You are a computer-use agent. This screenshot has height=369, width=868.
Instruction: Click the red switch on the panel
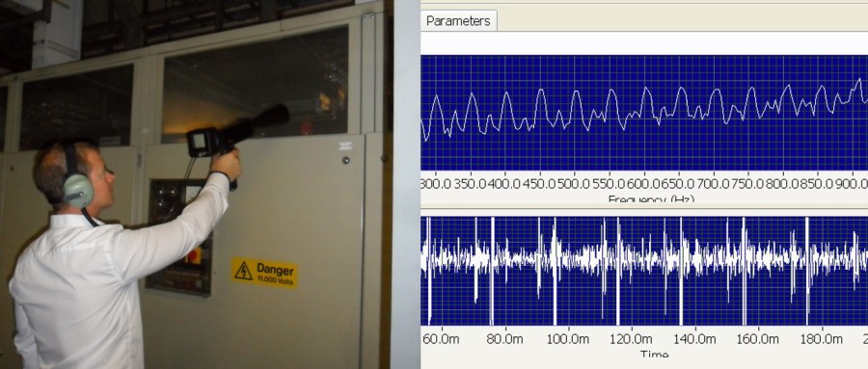point(193,254)
